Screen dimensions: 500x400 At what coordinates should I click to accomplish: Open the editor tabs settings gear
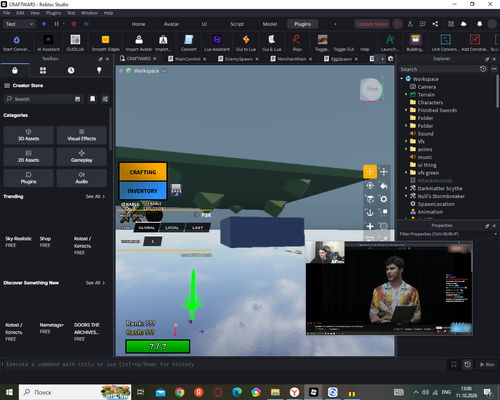[391, 59]
